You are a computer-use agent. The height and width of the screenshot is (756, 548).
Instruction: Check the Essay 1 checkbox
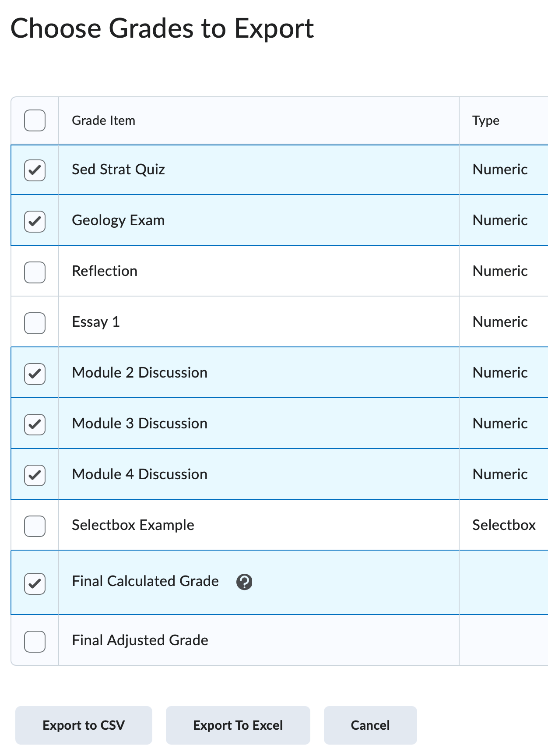coord(35,323)
